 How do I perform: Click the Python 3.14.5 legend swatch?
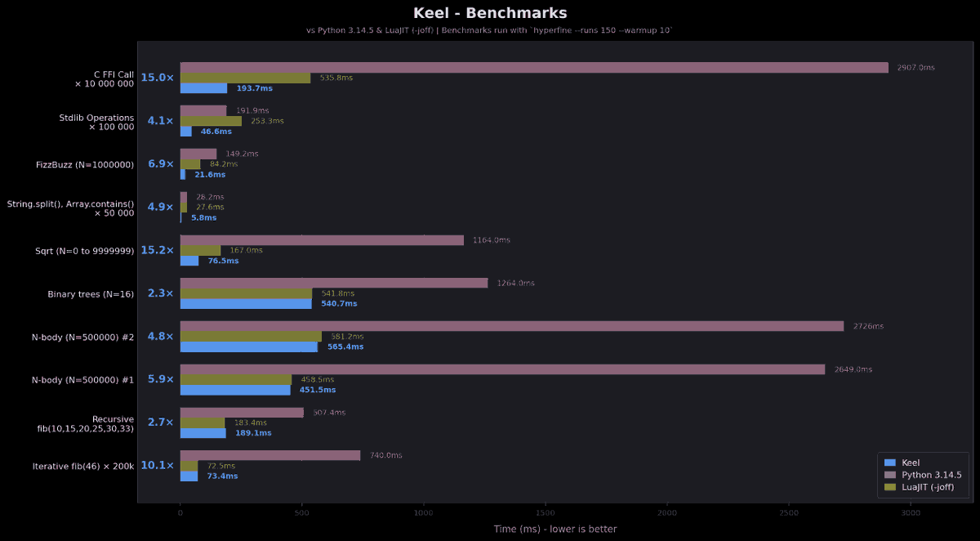890,475
